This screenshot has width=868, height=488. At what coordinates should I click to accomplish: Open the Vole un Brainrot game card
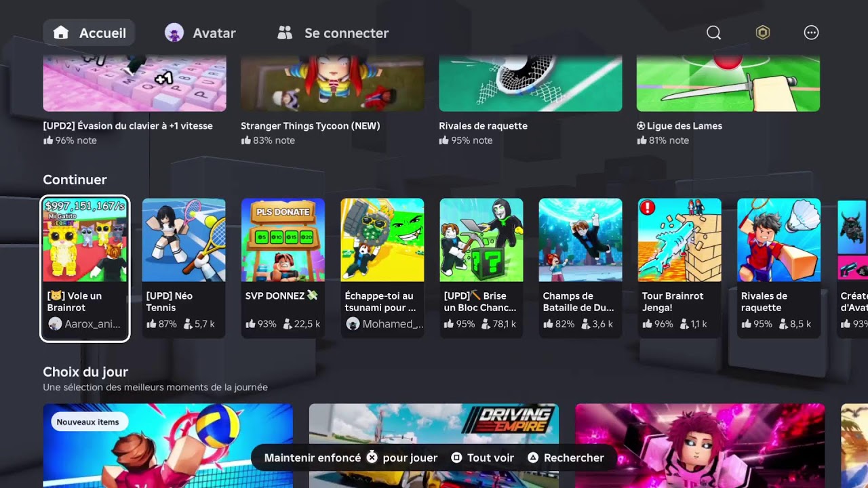(x=85, y=269)
